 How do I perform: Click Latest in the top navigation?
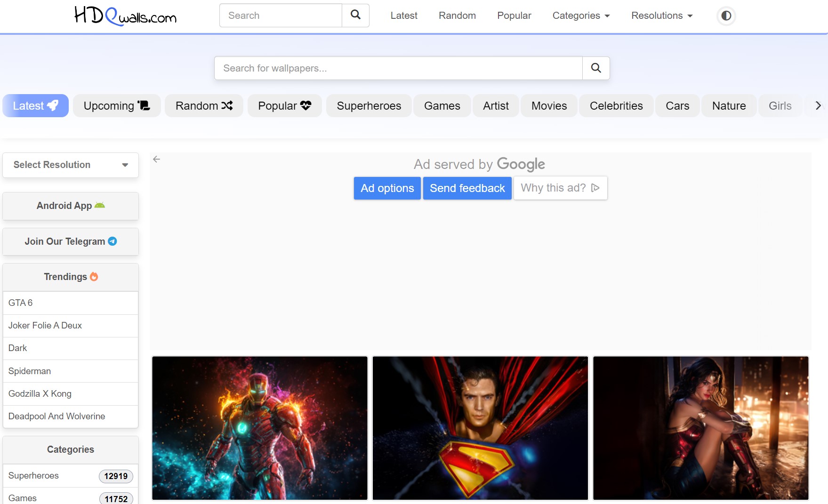pos(404,16)
